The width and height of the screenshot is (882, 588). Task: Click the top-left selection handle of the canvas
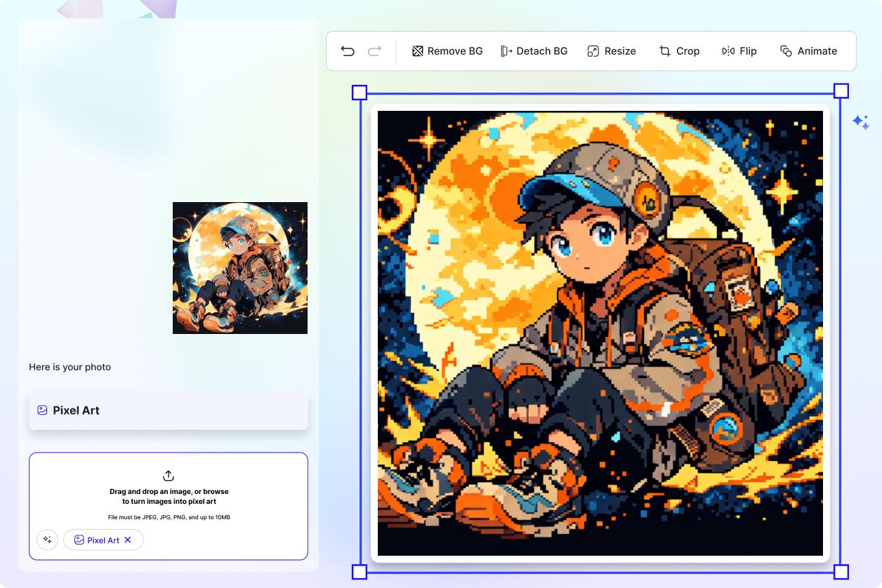359,91
